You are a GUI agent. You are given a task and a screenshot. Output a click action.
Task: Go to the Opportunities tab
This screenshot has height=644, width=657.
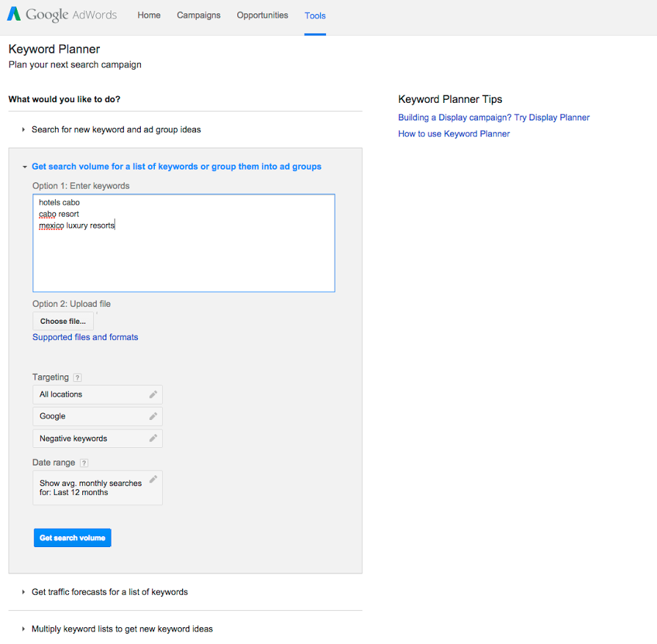tap(262, 15)
